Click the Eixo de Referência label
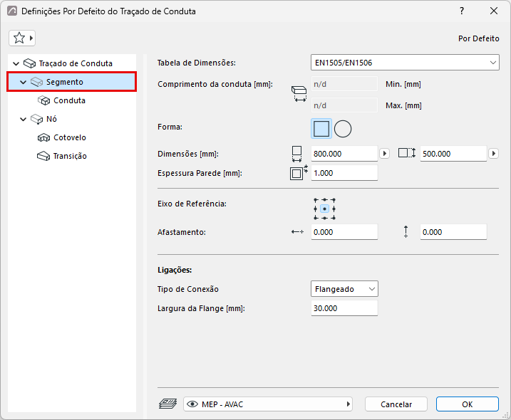 [x=192, y=204]
